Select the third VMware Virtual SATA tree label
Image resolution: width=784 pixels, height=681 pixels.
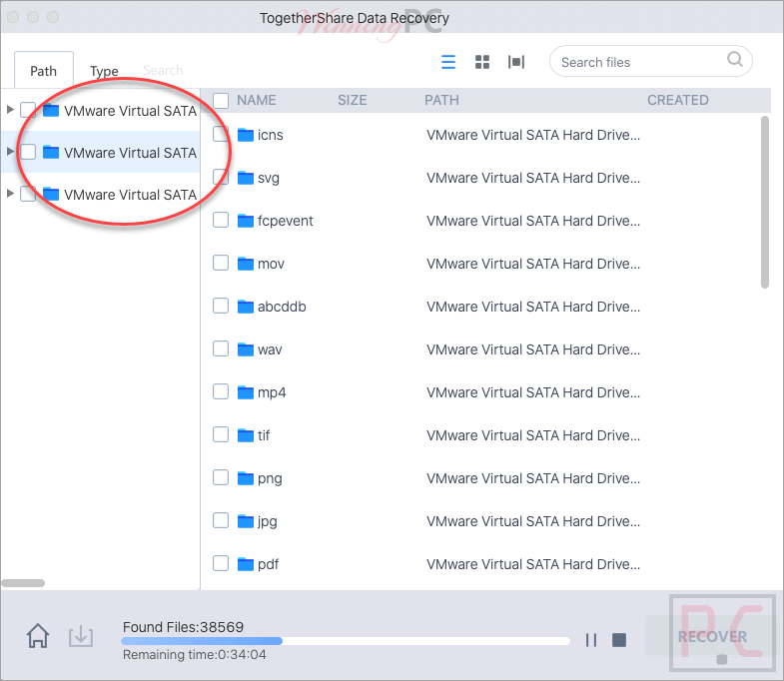pyautogui.click(x=130, y=195)
